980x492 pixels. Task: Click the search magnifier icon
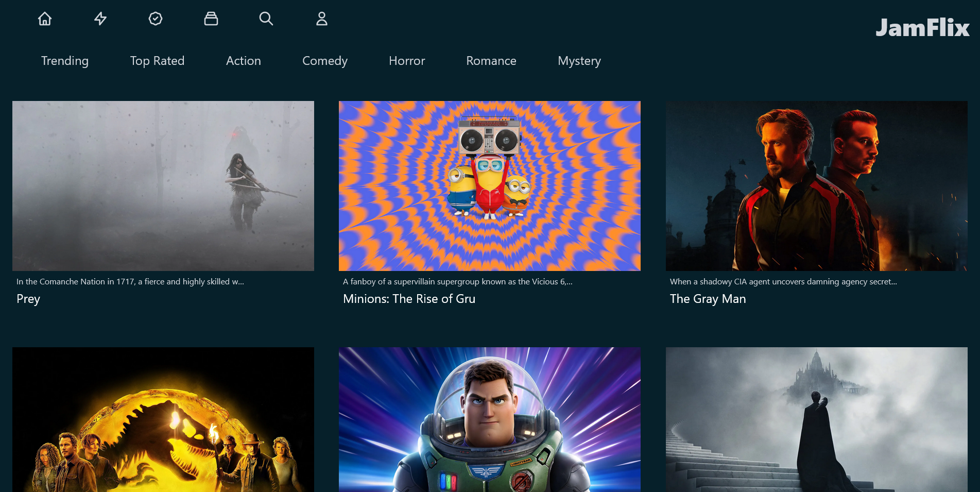click(266, 19)
